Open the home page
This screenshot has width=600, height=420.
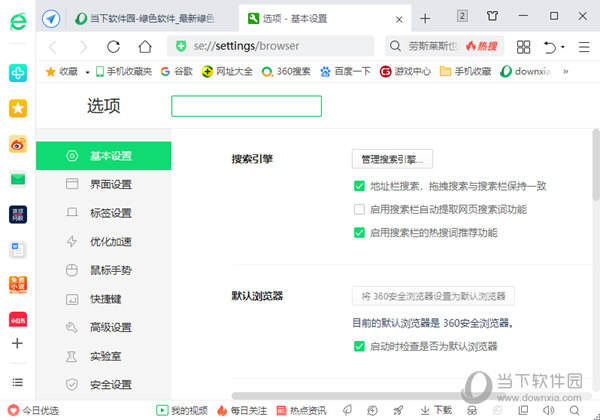tap(145, 47)
